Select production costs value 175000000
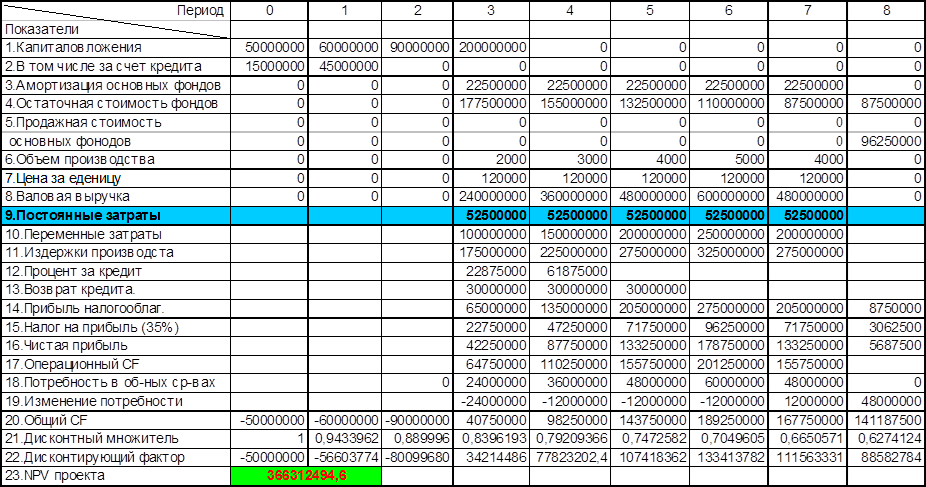 pyautogui.click(x=492, y=253)
